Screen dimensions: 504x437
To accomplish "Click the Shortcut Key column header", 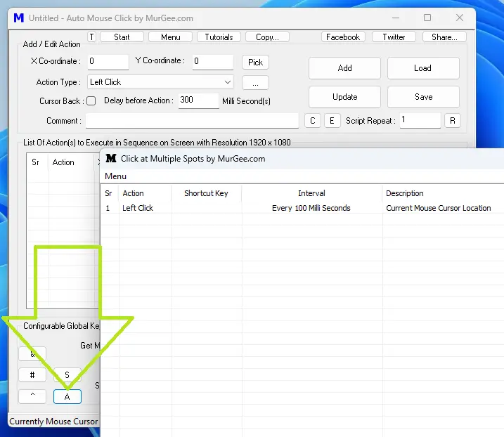I will click(206, 193).
